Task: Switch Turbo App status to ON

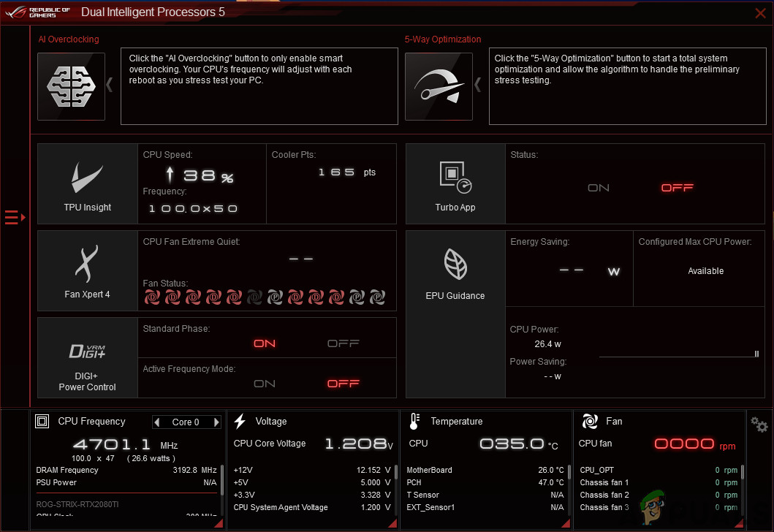Action: pos(599,188)
